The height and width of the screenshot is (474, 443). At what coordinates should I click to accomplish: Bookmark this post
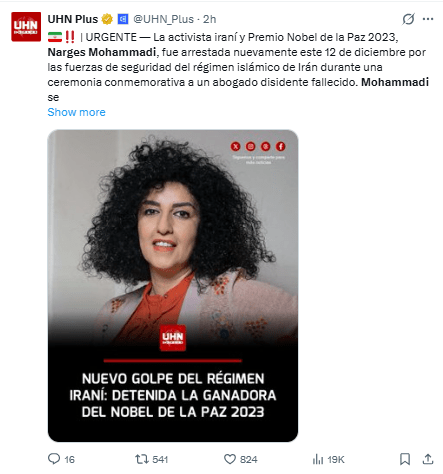(405, 459)
